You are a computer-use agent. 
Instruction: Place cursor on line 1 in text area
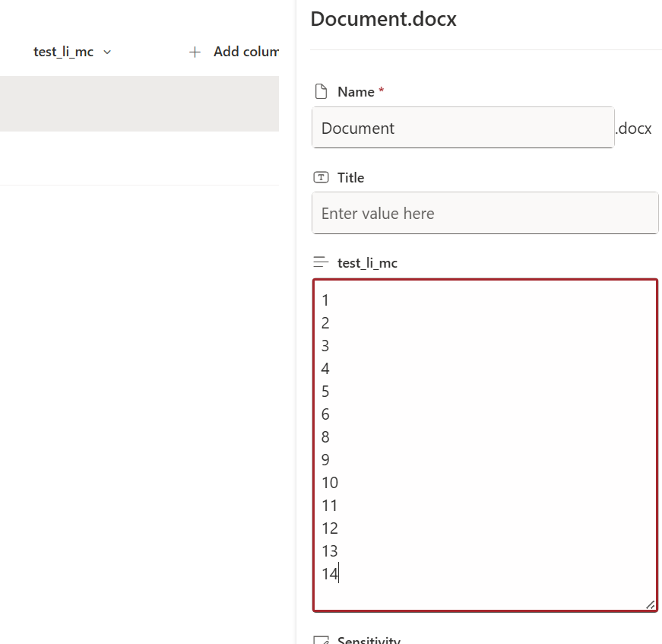pos(325,300)
